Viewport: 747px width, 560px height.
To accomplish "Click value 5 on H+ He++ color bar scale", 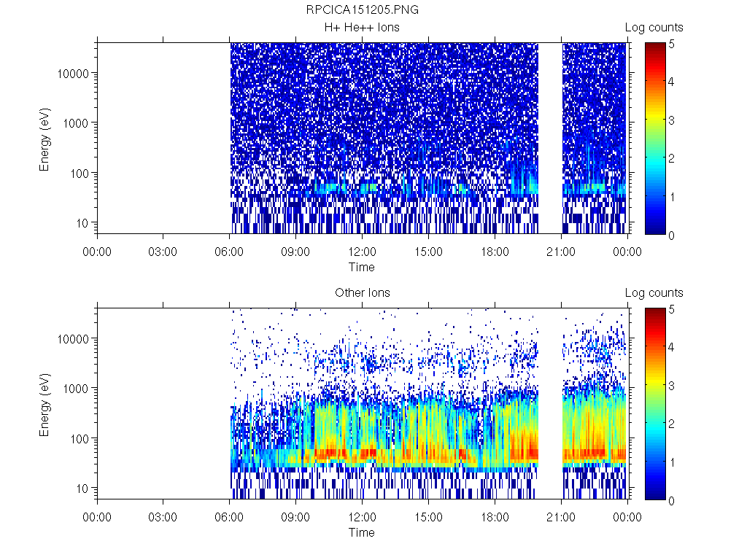I will [671, 44].
